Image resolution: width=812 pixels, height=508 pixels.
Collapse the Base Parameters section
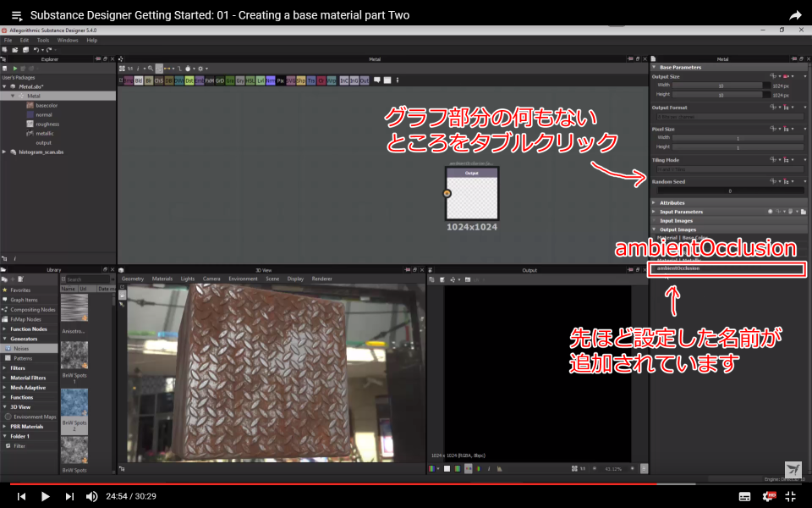click(654, 67)
